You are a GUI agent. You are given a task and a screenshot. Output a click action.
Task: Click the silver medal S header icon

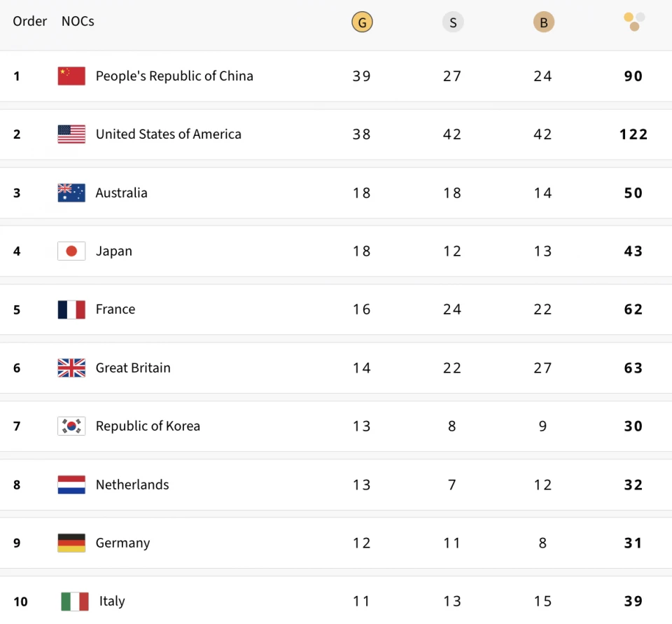click(x=453, y=22)
